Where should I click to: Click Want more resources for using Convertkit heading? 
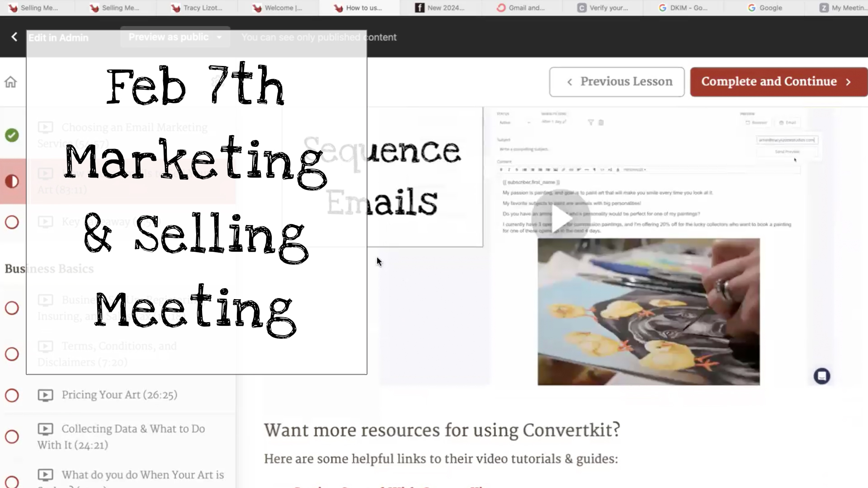[442, 430]
